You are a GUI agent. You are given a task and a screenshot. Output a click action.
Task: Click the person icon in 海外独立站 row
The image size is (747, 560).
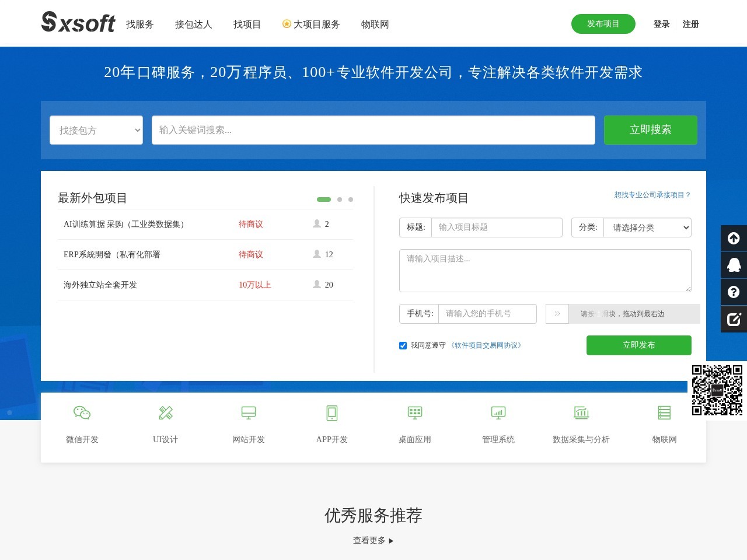click(x=317, y=284)
